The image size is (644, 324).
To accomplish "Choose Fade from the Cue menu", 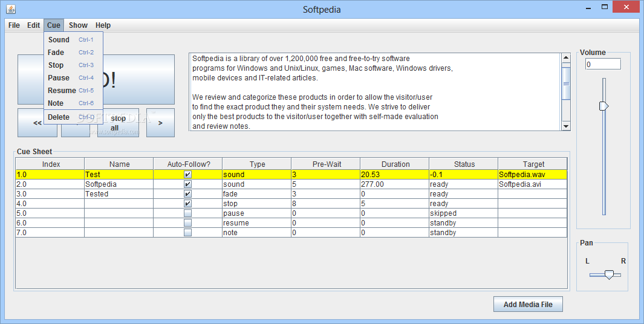I will coord(73,53).
